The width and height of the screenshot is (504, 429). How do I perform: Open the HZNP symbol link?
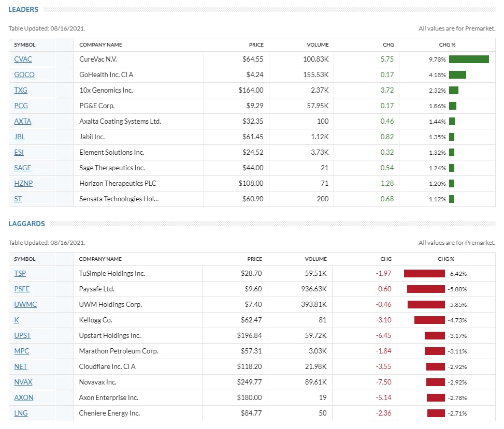23,183
